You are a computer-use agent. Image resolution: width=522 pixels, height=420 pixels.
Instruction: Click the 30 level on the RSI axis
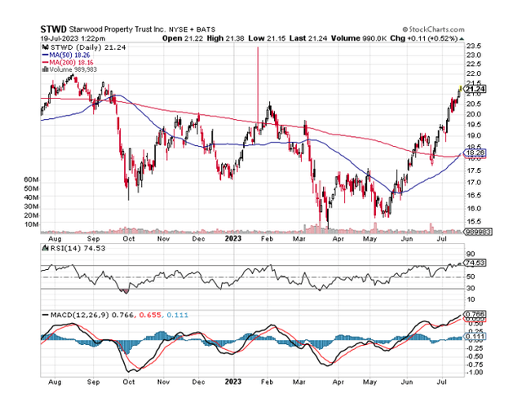[471, 288]
